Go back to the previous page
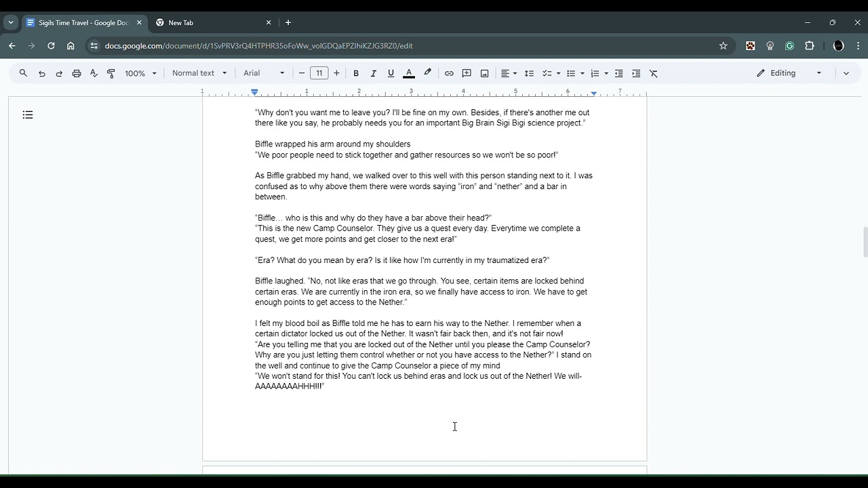 (x=12, y=46)
